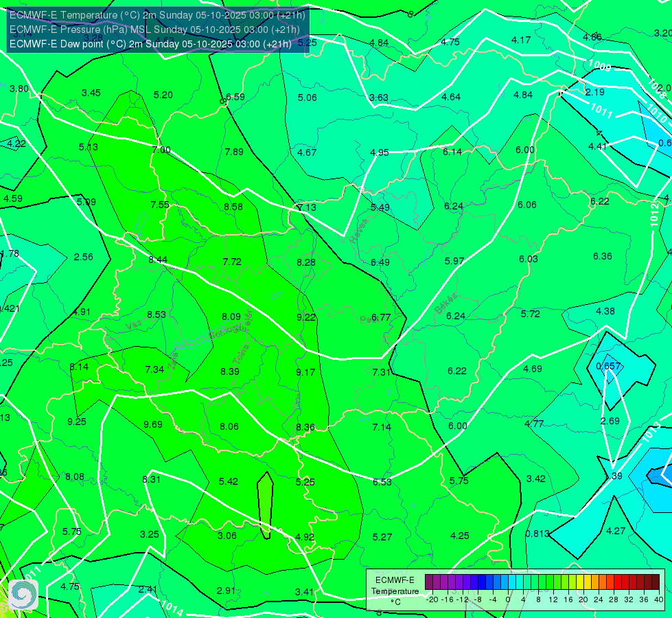This screenshot has width=672, height=618.
Task: Click the Heves county name label
Action: point(359,231)
